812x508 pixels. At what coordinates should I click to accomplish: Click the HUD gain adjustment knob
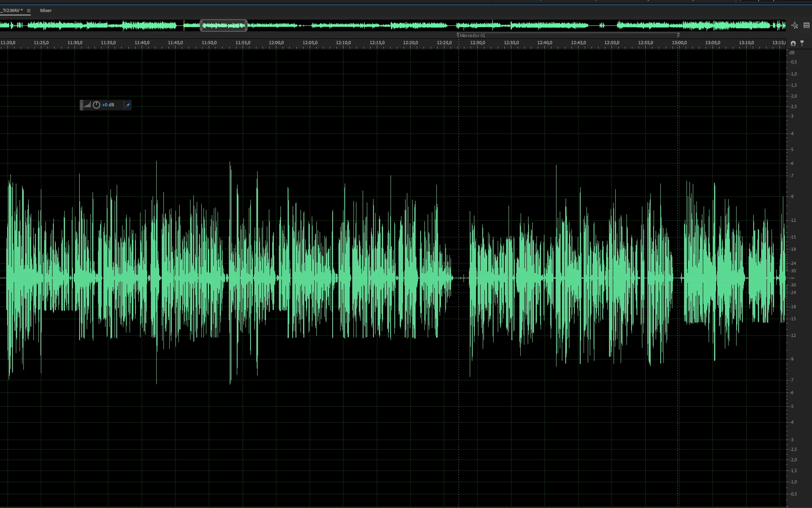click(96, 105)
